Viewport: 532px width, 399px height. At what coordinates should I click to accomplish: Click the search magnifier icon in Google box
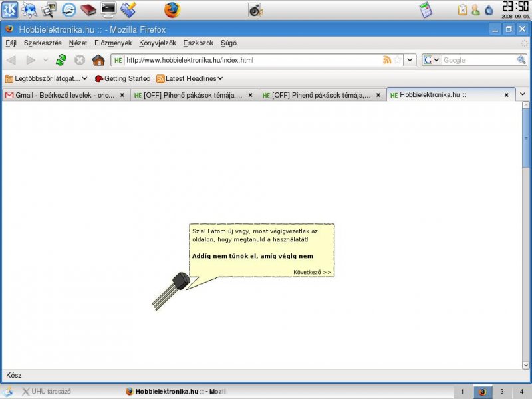click(x=521, y=60)
